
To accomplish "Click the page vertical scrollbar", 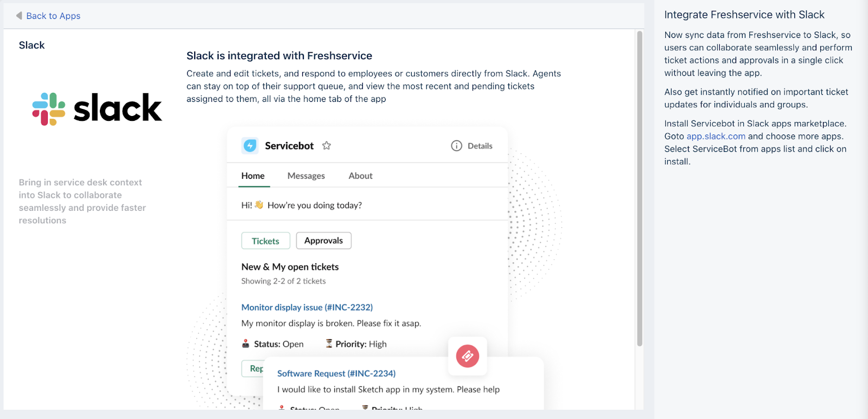I will pyautogui.click(x=640, y=188).
